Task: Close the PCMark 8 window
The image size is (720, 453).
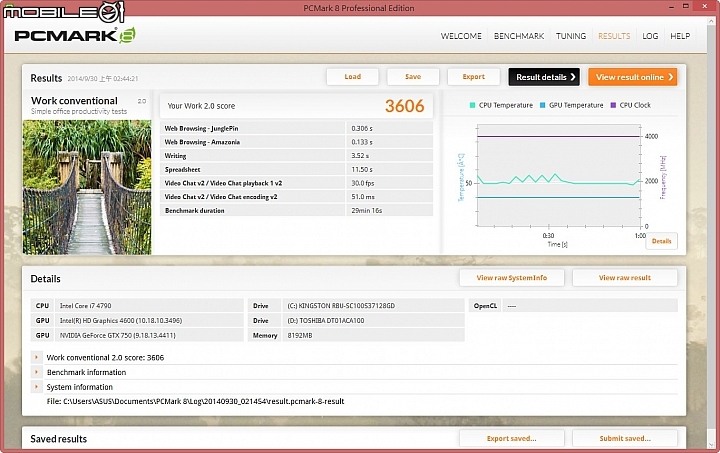Action: (705, 6)
